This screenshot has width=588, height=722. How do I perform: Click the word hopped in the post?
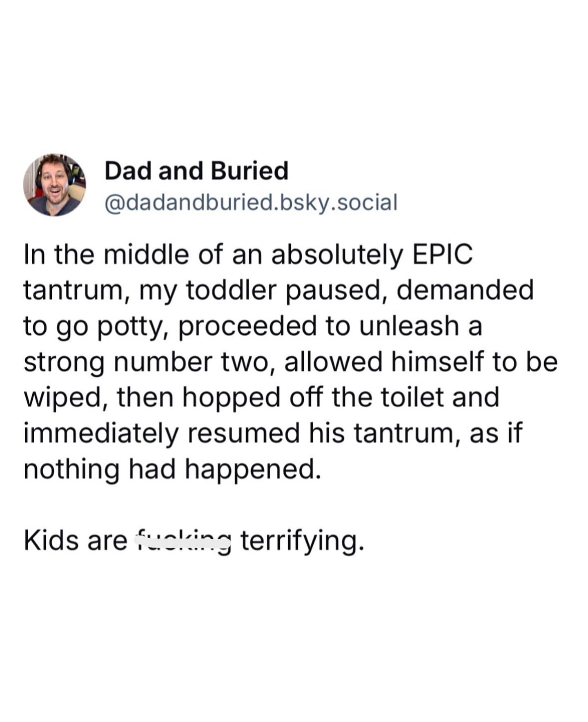(x=231, y=398)
